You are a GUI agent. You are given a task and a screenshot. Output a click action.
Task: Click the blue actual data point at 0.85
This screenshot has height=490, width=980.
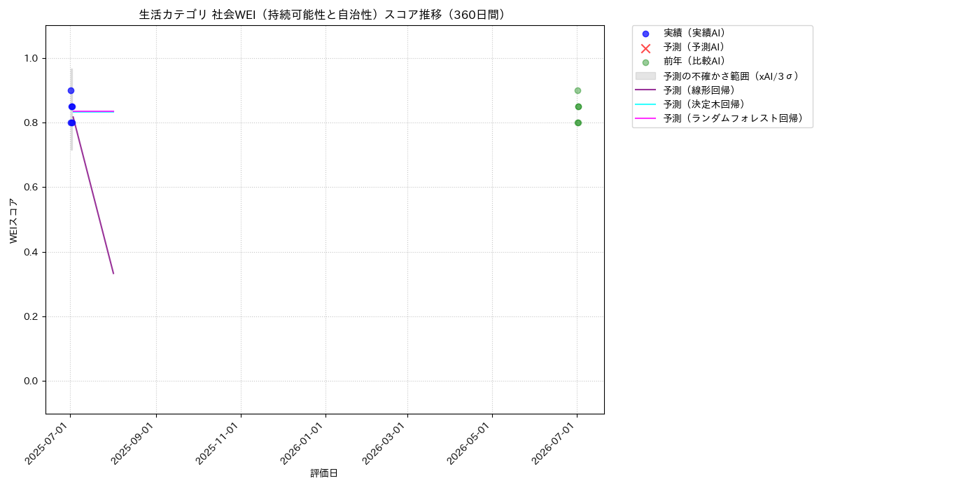(x=71, y=106)
